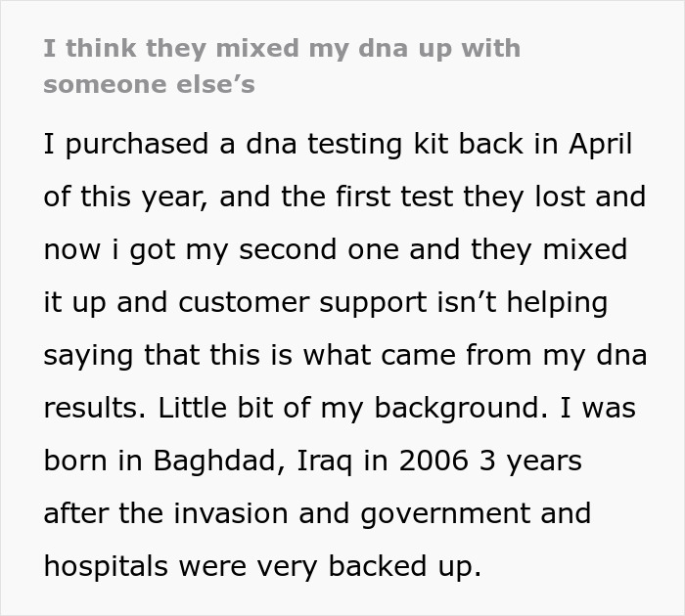
Task: Click the post title about mixed dna
Action: 281,48
